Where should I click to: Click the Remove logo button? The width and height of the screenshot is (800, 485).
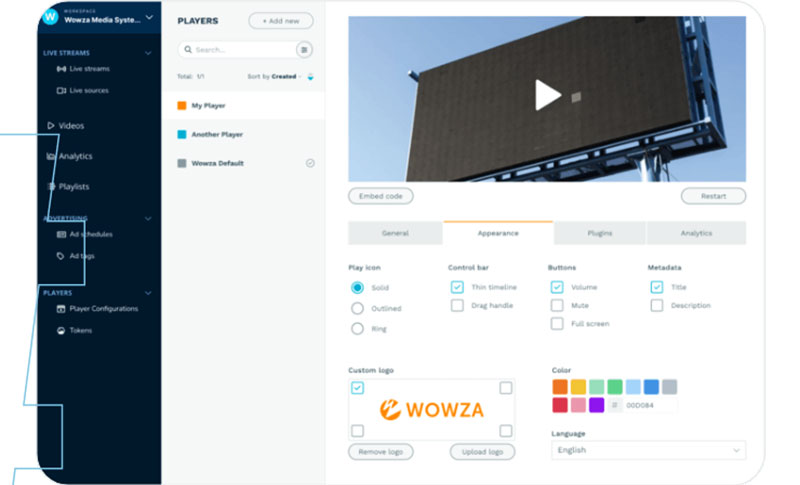(381, 452)
